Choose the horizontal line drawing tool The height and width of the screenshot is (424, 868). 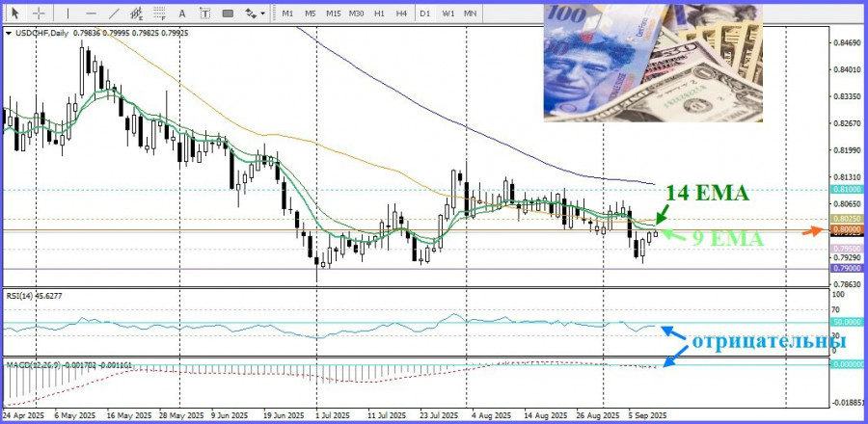click(92, 13)
